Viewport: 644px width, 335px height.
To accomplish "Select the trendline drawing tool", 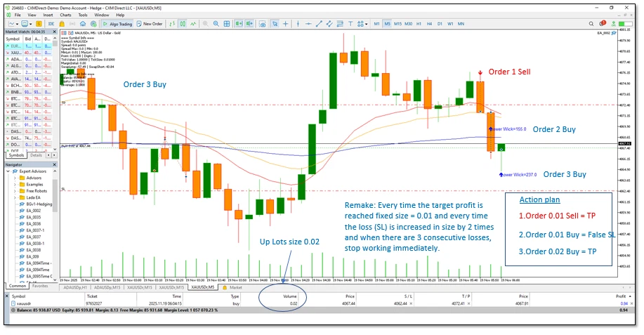I will 319,24.
